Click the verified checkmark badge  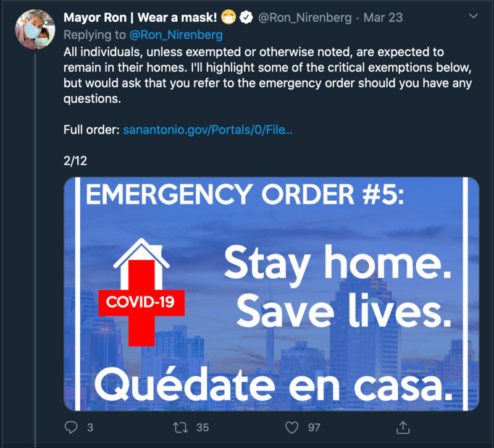click(x=246, y=17)
